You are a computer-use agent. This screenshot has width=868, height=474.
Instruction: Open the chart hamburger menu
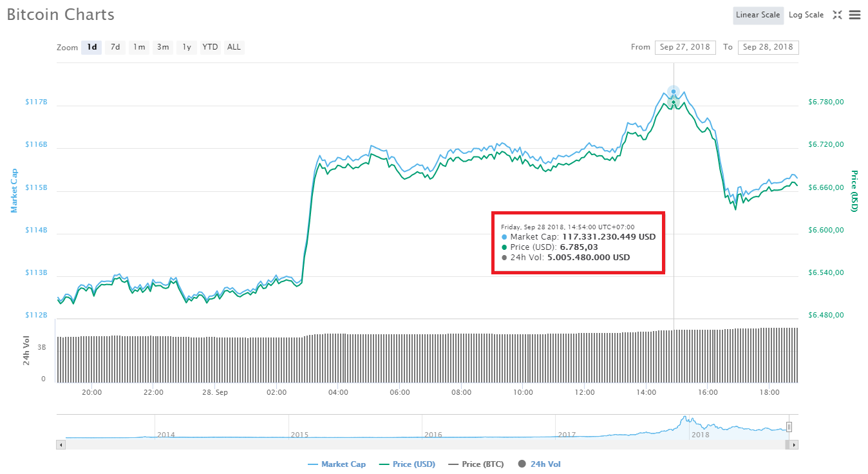(x=854, y=15)
